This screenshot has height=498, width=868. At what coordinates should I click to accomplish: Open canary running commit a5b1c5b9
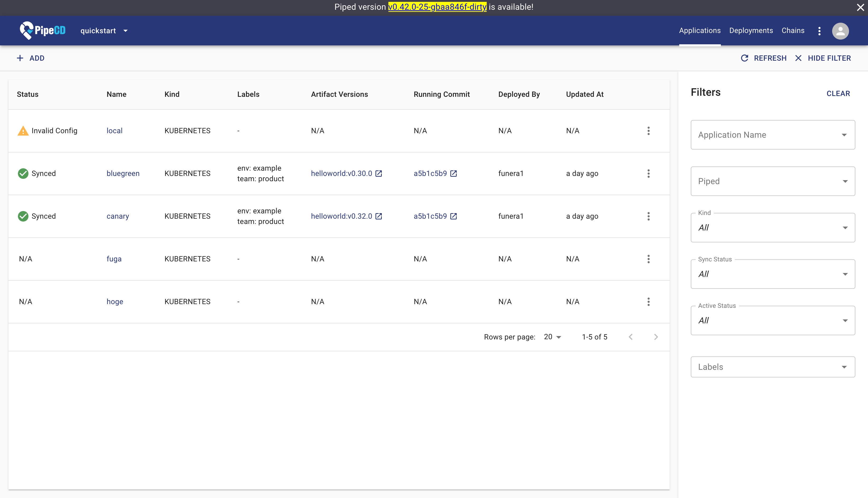coord(430,216)
